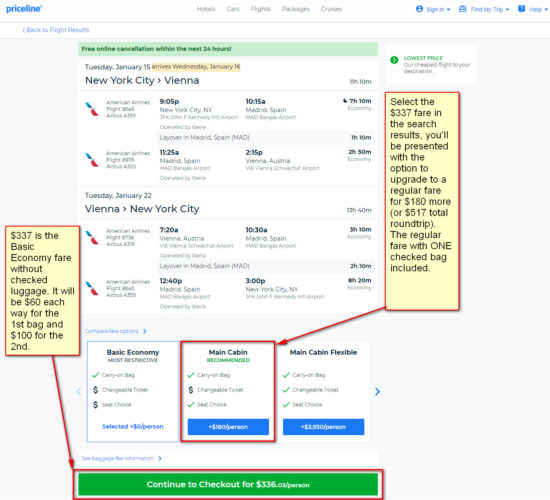The width and height of the screenshot is (550, 500).
Task: Click the green Lowest Price badge icon
Action: (394, 60)
